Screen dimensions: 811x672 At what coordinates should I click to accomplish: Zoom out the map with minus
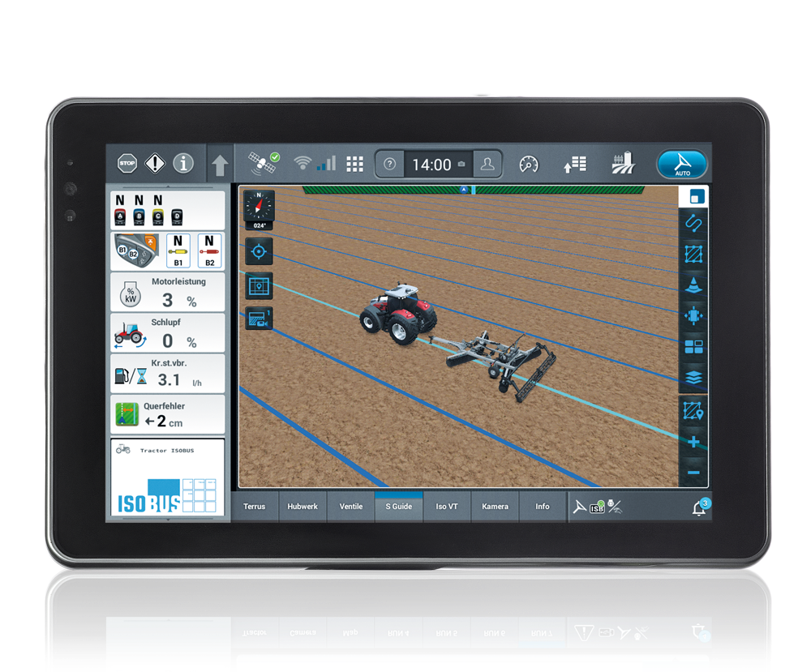click(x=693, y=473)
